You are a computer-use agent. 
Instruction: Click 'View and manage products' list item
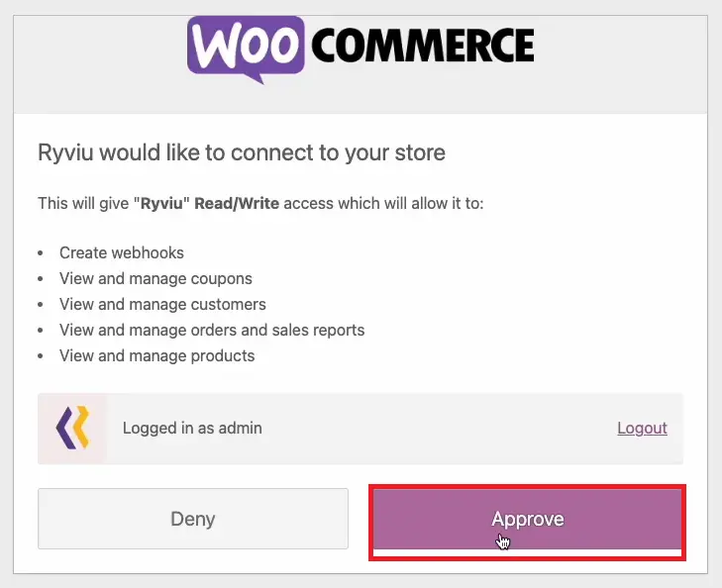(156, 355)
